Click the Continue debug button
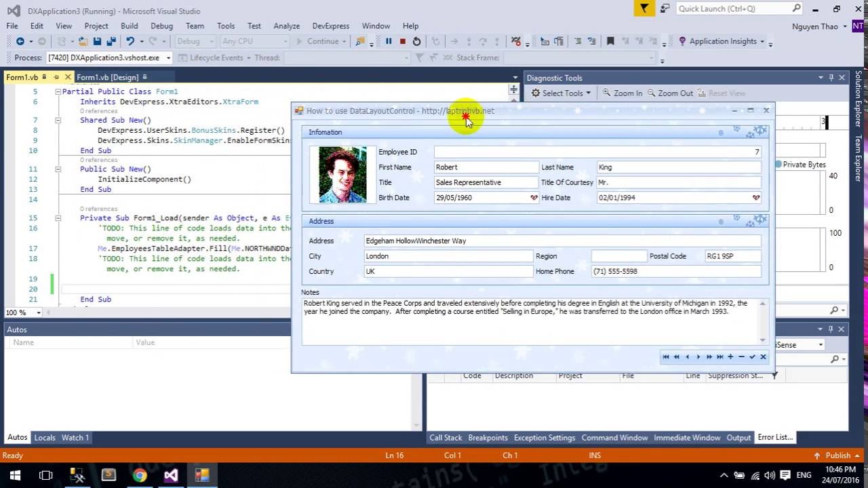 pos(317,41)
